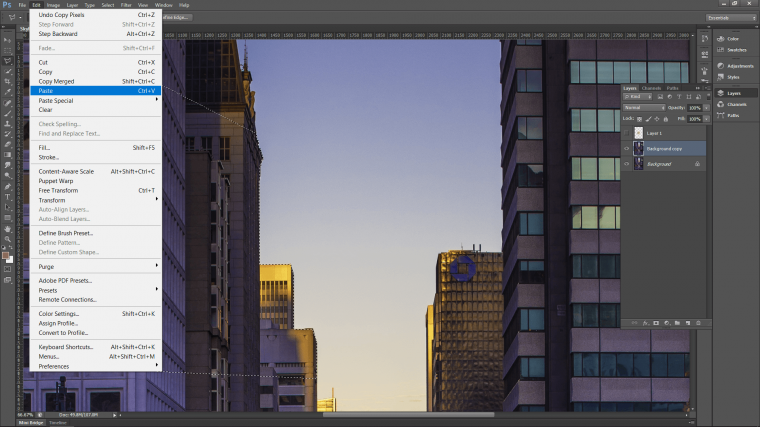Toggle adjustment layer filter icon
Viewport: 760px width, 427px height.
(x=669, y=97)
